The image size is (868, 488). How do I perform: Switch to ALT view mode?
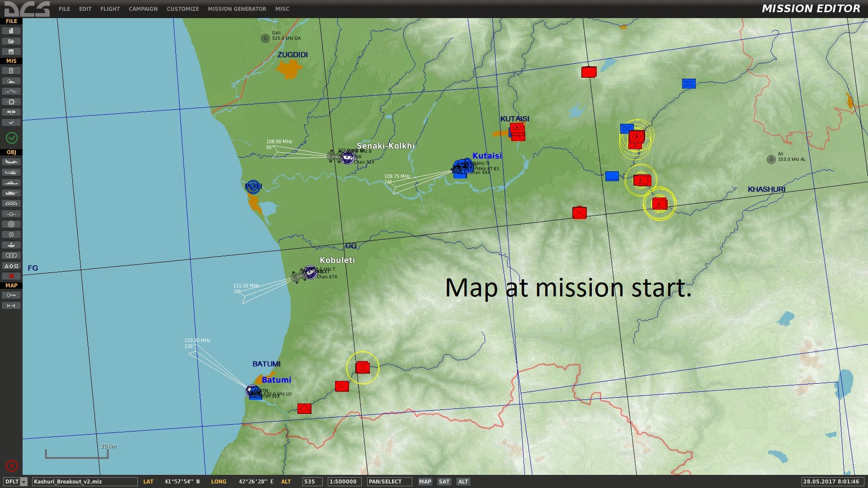pyautogui.click(x=463, y=482)
